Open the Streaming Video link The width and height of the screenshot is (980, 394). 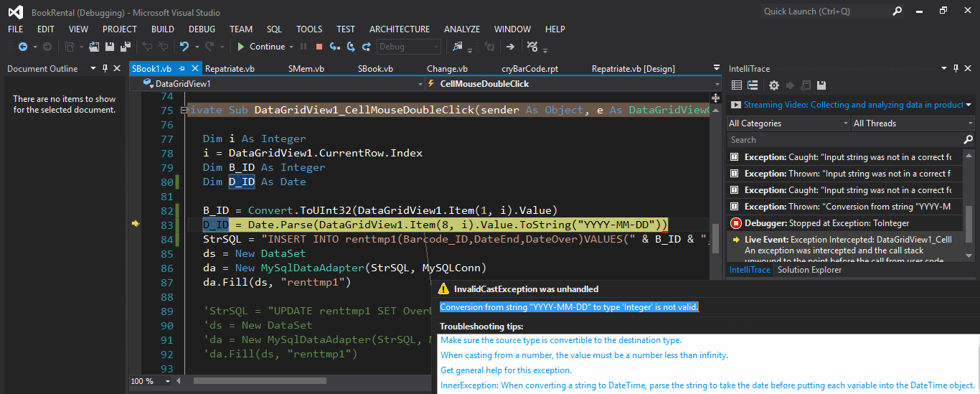[x=853, y=105]
